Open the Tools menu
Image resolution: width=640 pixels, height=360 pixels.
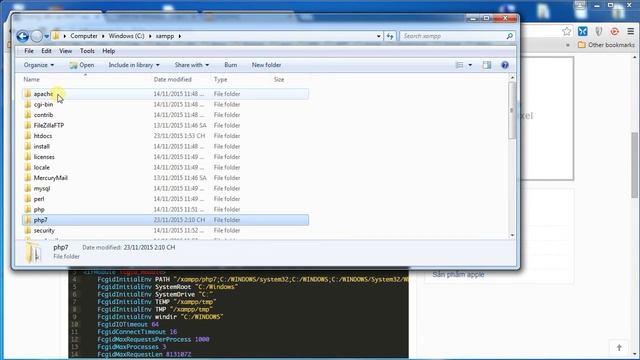(x=87, y=51)
